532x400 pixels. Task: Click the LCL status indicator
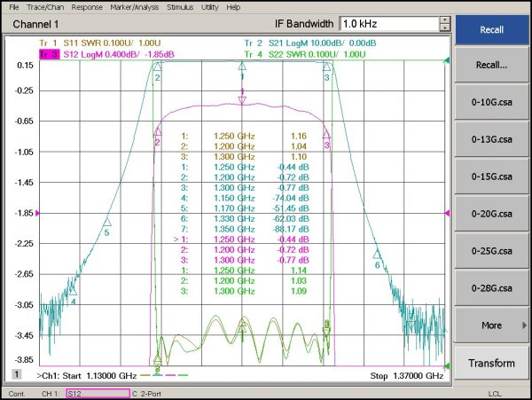[x=495, y=394]
